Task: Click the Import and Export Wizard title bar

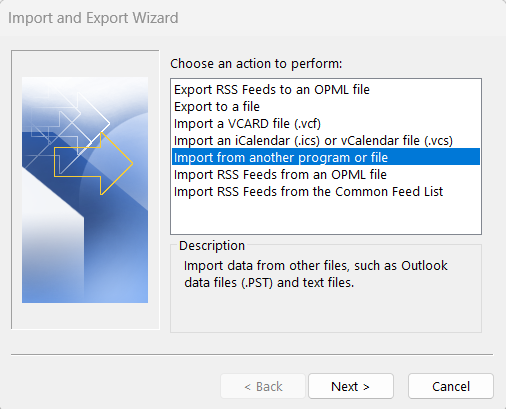Action: tap(253, 18)
